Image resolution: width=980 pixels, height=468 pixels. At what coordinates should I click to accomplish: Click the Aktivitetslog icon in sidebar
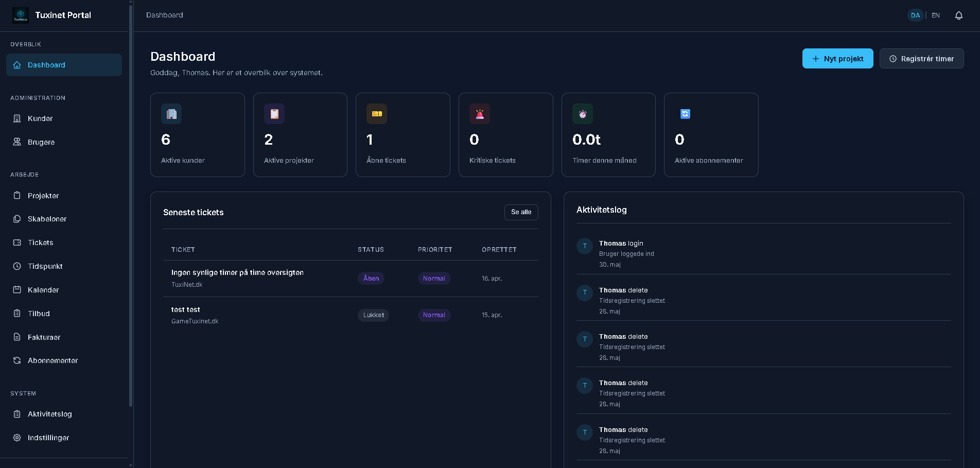tap(17, 414)
